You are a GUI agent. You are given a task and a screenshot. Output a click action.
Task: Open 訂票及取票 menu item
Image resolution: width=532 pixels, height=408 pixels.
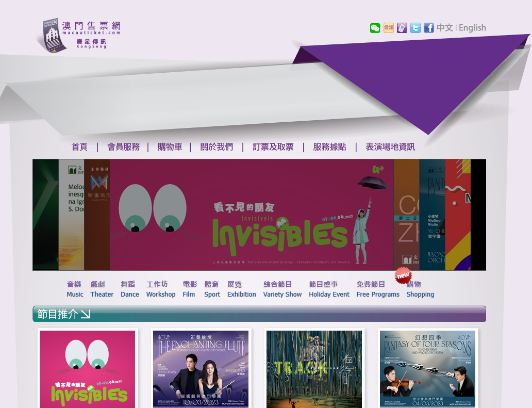tap(273, 147)
